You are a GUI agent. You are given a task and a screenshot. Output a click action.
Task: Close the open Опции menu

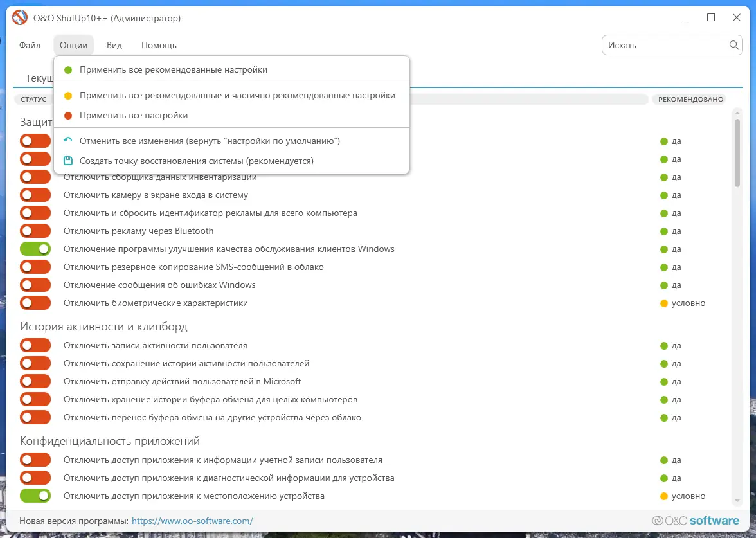point(74,45)
